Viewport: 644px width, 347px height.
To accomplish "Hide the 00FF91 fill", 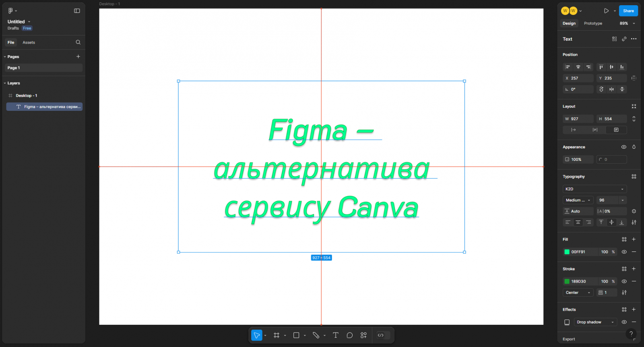I will 624,252.
